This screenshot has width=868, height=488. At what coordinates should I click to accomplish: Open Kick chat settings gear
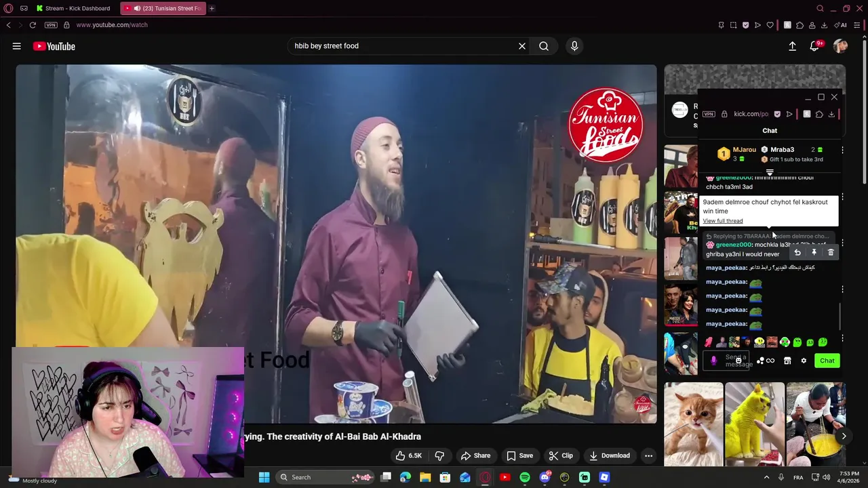pyautogui.click(x=804, y=361)
